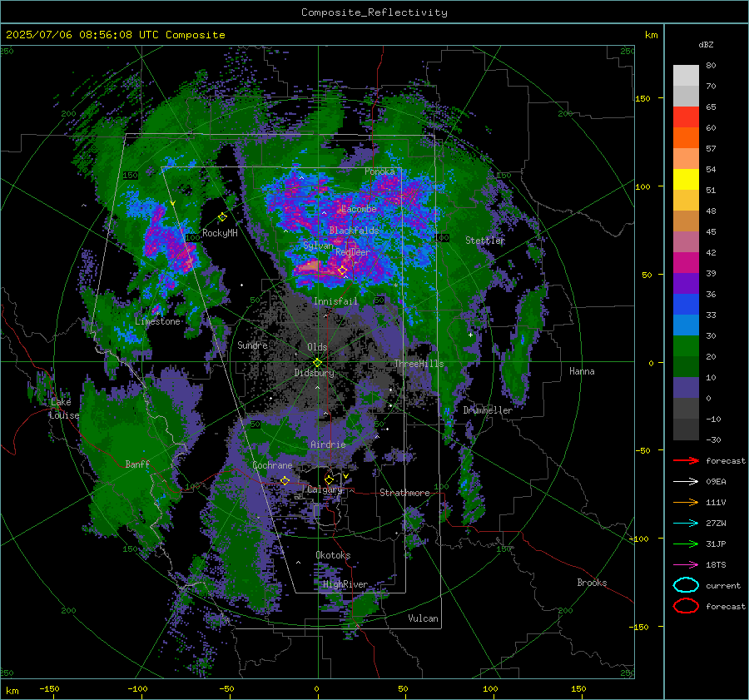Click the Limestone label
The image size is (749, 700).
(157, 321)
